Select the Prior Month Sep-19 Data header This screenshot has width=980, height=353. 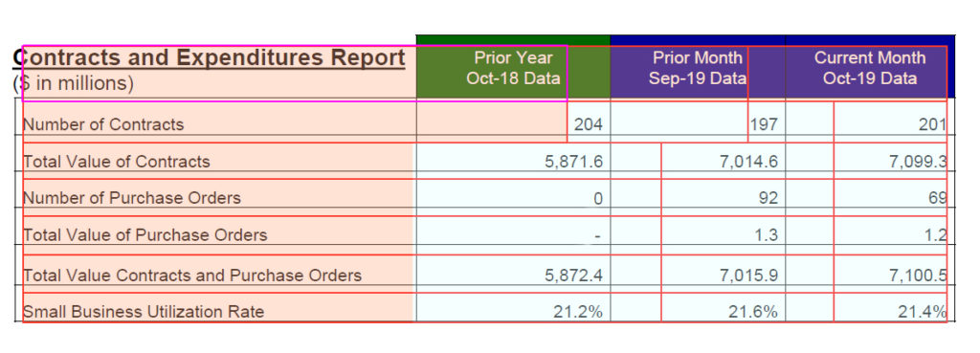(x=698, y=68)
